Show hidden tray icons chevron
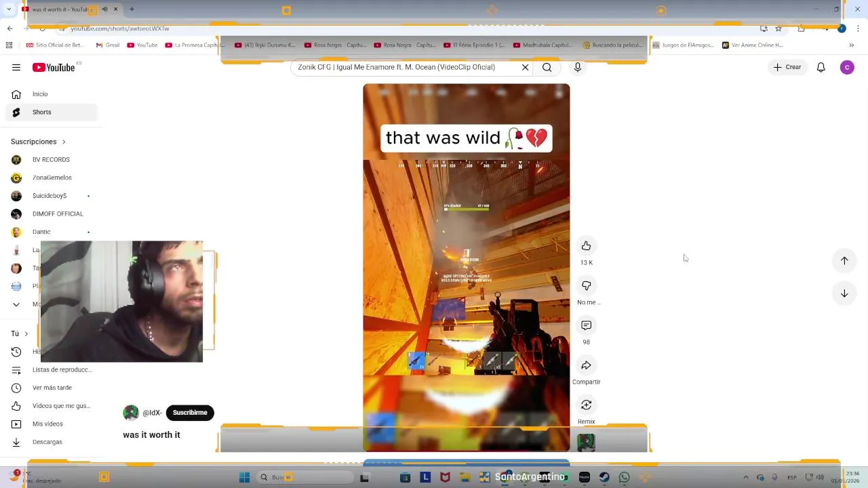 746,477
